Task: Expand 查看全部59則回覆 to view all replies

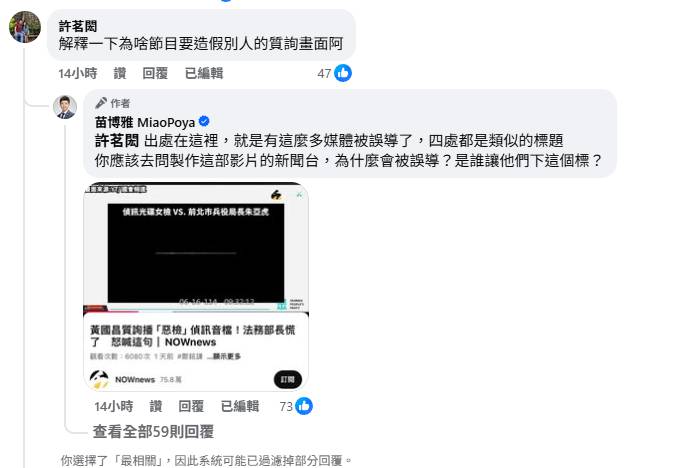Action: 153,432
